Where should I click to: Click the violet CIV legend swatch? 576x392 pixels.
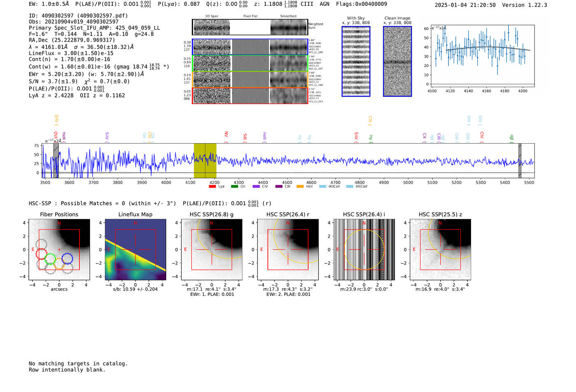256,186
